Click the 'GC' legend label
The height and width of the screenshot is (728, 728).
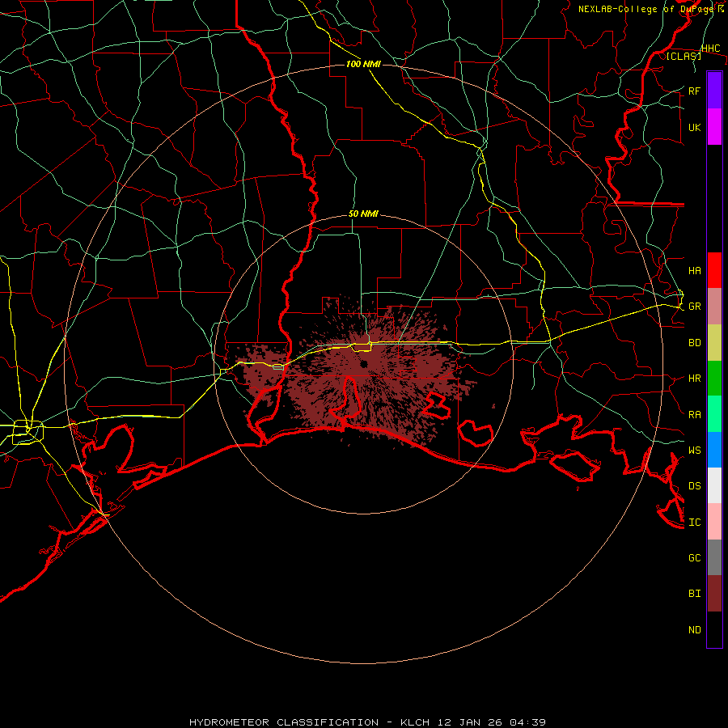click(x=694, y=557)
